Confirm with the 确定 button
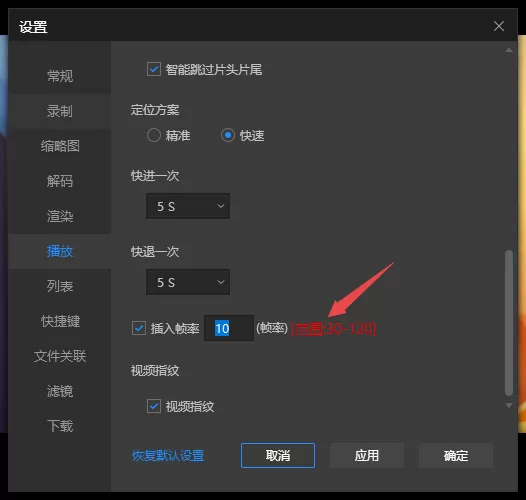Viewport: 526px width, 500px height. point(456,455)
